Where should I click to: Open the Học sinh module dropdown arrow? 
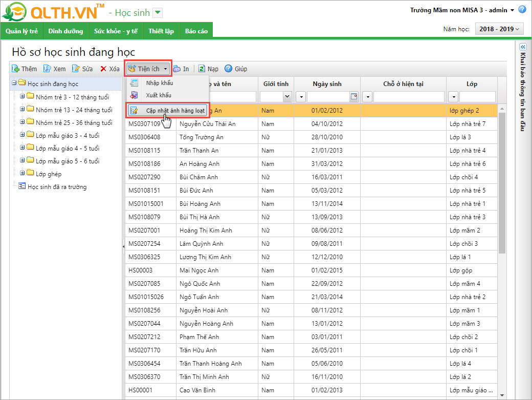point(158,12)
